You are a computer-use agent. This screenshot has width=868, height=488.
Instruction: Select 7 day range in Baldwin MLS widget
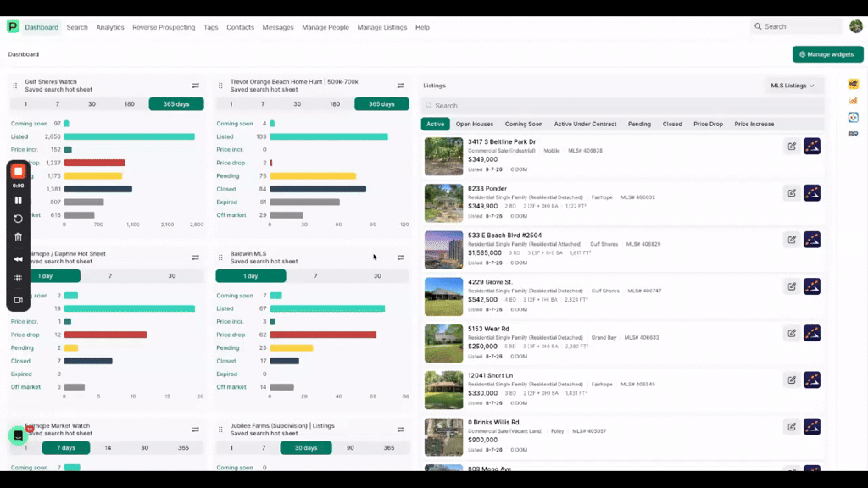point(315,276)
